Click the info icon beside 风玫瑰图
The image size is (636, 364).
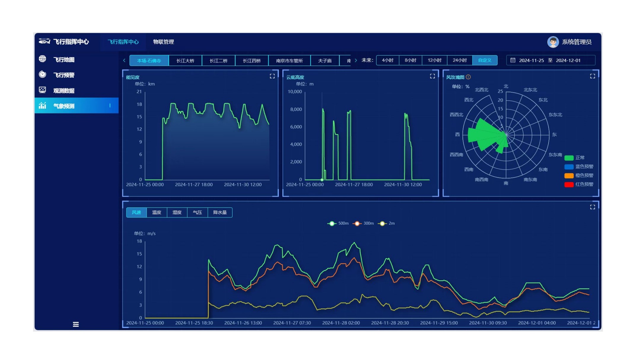pyautogui.click(x=468, y=77)
